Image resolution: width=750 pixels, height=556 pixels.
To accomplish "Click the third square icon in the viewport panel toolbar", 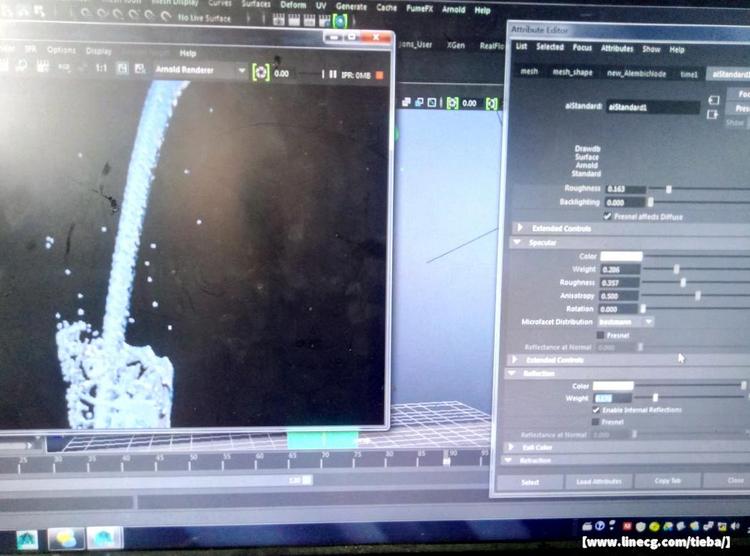I will (x=432, y=102).
